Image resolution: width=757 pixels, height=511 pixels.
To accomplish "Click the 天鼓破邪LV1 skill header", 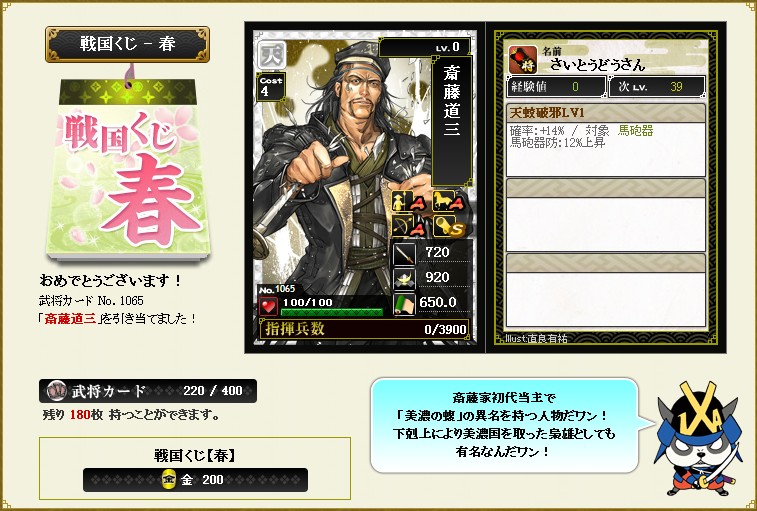I will coord(605,113).
